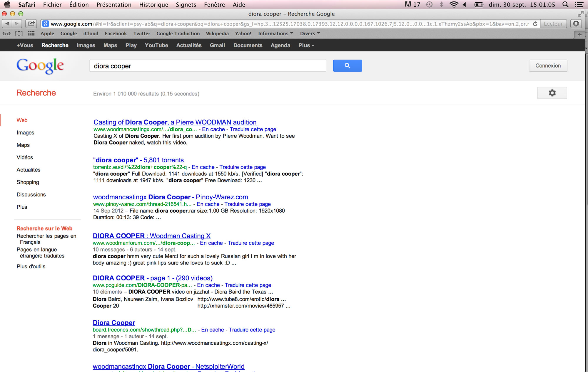
Task: Open macOS Spotlight search icon
Action: [x=565, y=4]
